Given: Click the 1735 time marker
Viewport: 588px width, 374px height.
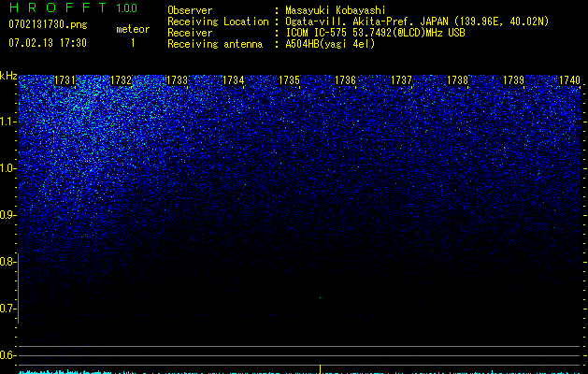Looking at the screenshot, I should [x=289, y=80].
